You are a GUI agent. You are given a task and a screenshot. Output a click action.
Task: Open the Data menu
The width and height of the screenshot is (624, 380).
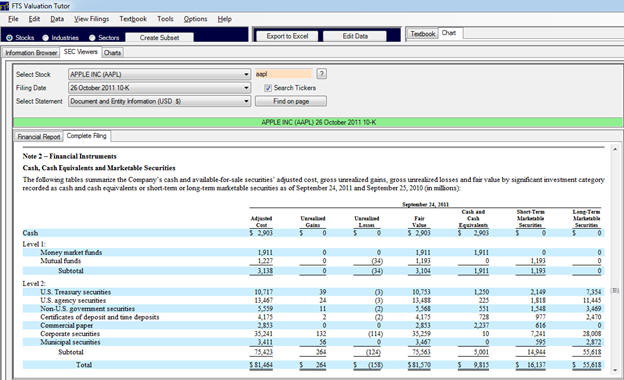tap(57, 19)
